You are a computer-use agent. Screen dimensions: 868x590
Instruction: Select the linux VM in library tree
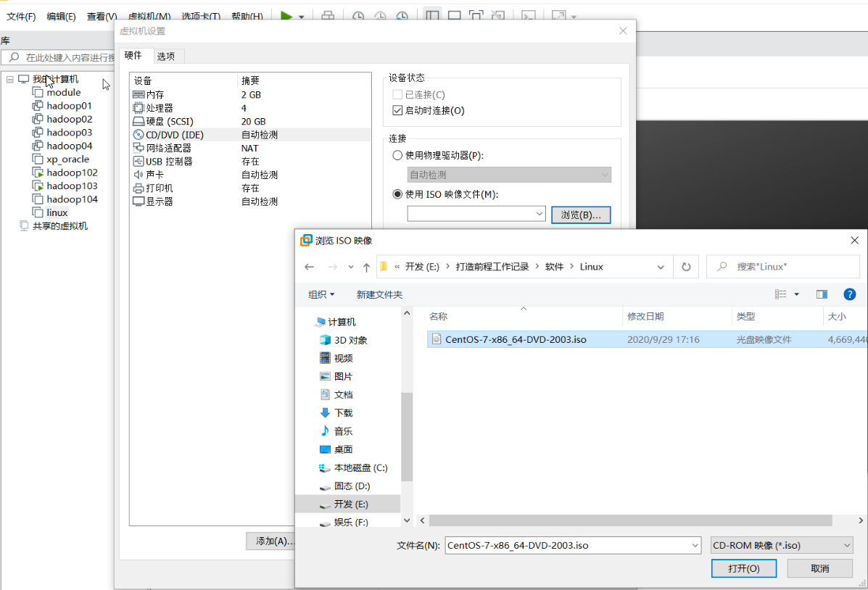click(57, 212)
